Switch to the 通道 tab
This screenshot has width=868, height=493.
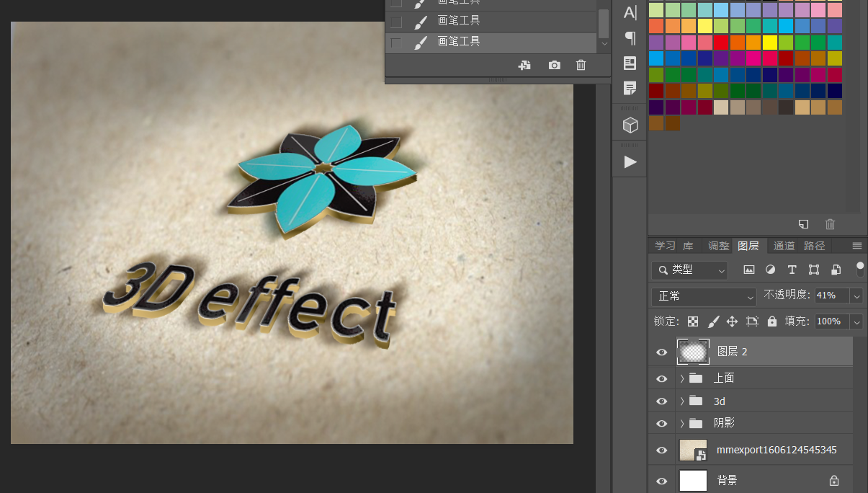784,246
